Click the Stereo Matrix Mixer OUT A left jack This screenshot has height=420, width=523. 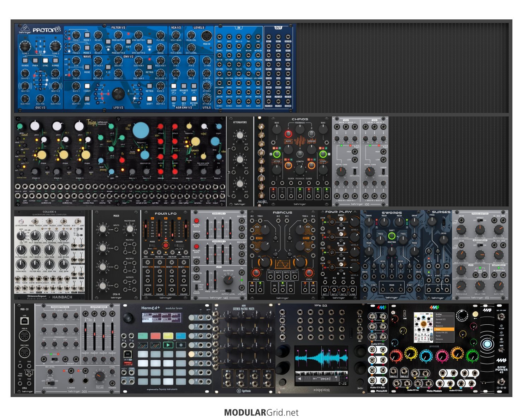click(228, 377)
